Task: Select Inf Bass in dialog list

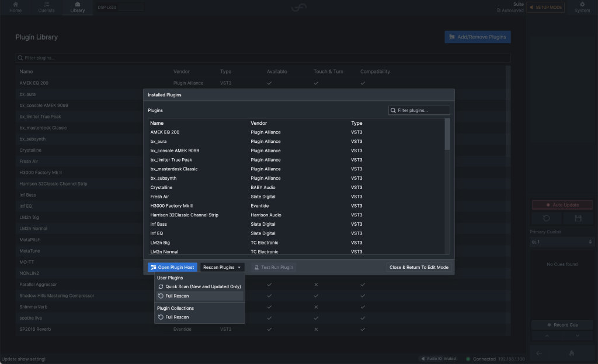Action: click(296, 224)
